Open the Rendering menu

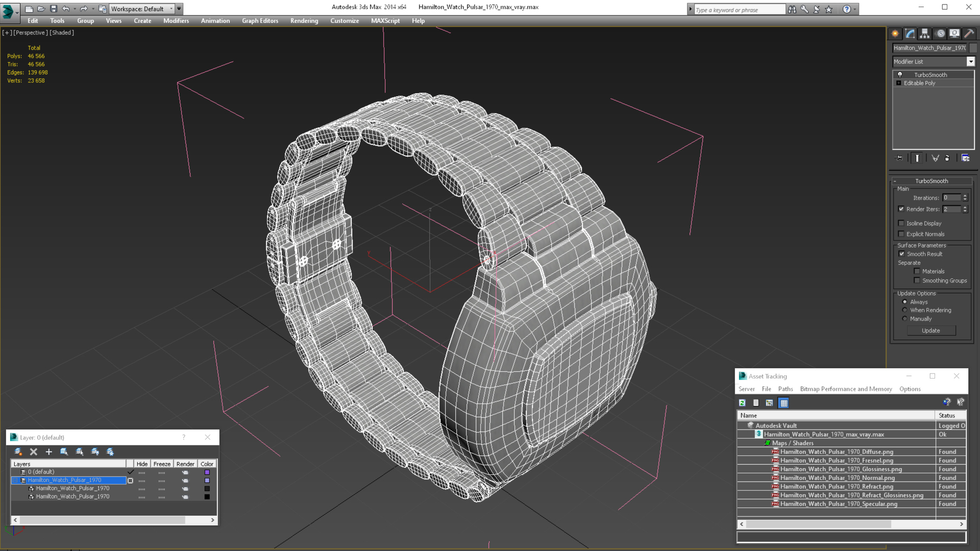[304, 21]
